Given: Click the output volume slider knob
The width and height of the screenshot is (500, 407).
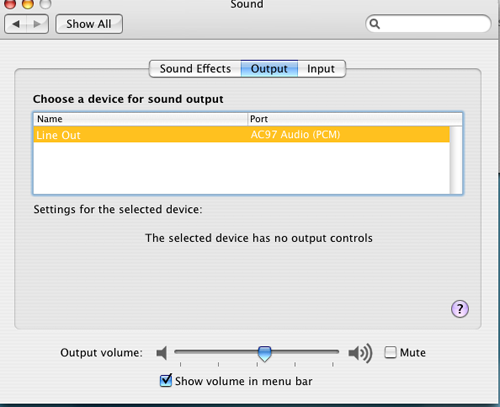Looking at the screenshot, I should tap(265, 353).
